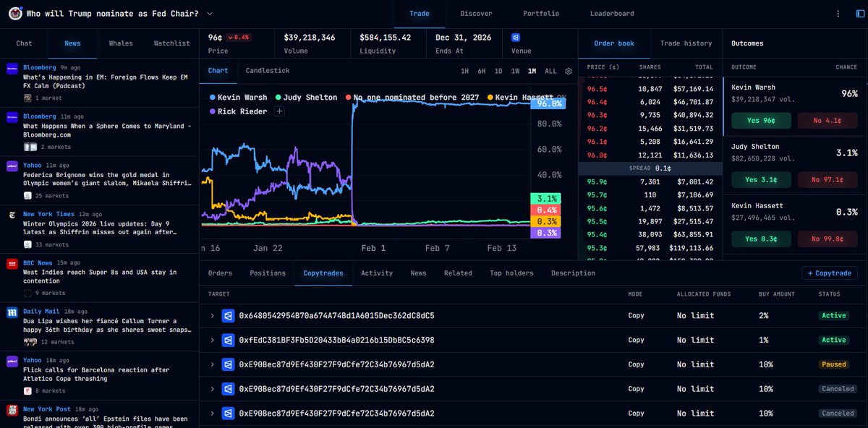Click the Yahoo logo on the Federica Brignone story

coord(12,166)
